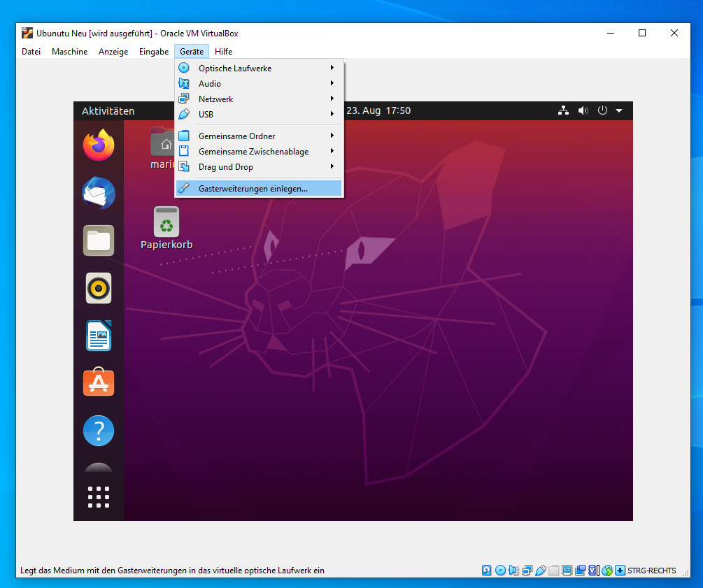Open the Ubuntu system menu arrow
Screen dimensions: 703x588
click(x=618, y=110)
